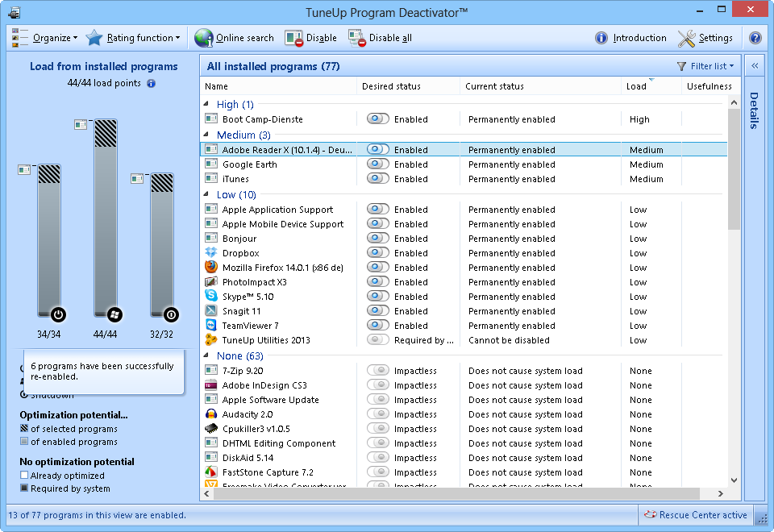Click the Rescue Center active icon

(650, 515)
